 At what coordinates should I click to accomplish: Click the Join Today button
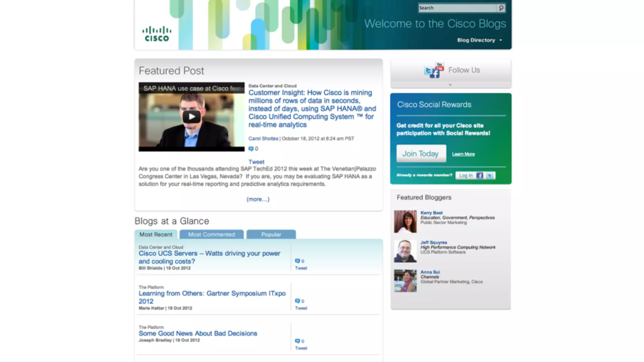coord(421,154)
